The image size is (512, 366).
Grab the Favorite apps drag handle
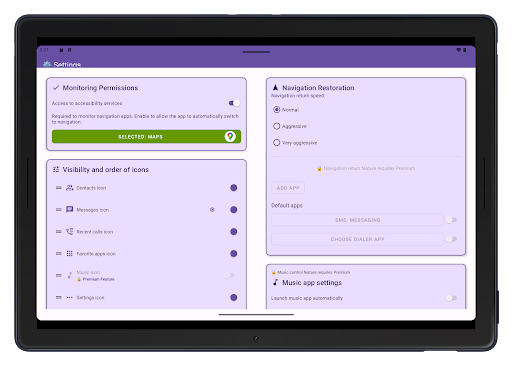coord(59,253)
